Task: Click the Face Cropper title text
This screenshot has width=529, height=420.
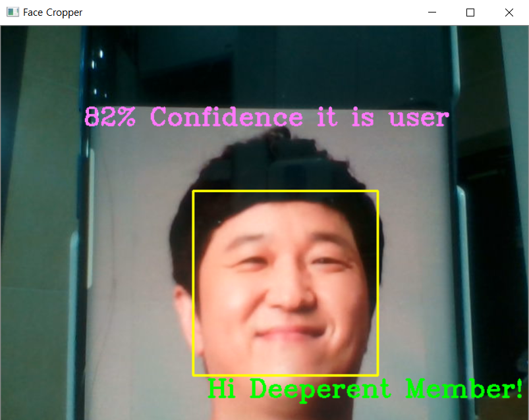Action: pos(53,13)
